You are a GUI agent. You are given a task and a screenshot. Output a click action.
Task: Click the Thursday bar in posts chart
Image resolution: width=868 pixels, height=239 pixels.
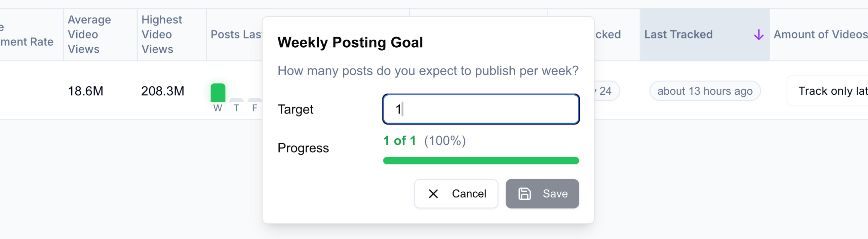tap(236, 100)
